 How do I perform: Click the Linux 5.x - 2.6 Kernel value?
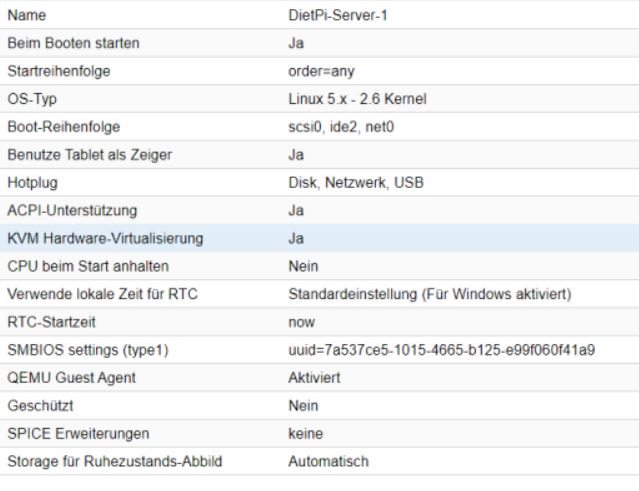[357, 99]
